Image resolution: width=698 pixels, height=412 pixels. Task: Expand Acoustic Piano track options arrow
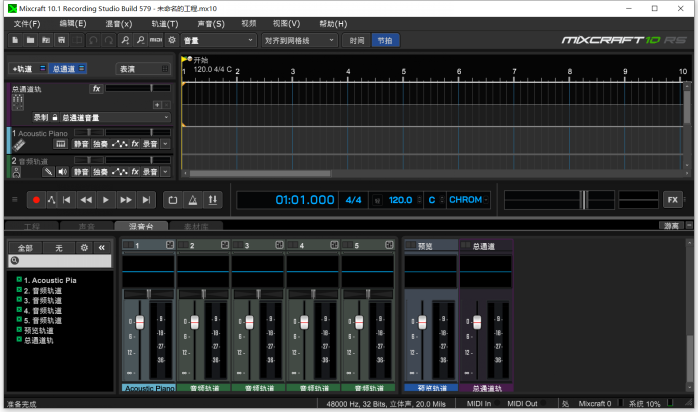tap(166, 144)
